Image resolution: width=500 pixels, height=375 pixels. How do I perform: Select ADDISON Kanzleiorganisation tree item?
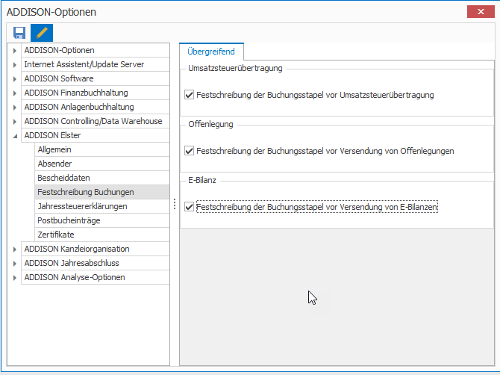click(95, 249)
